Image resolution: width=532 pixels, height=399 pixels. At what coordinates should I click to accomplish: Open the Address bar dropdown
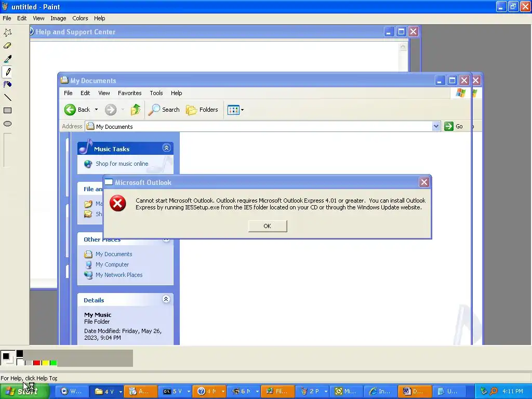tap(436, 126)
